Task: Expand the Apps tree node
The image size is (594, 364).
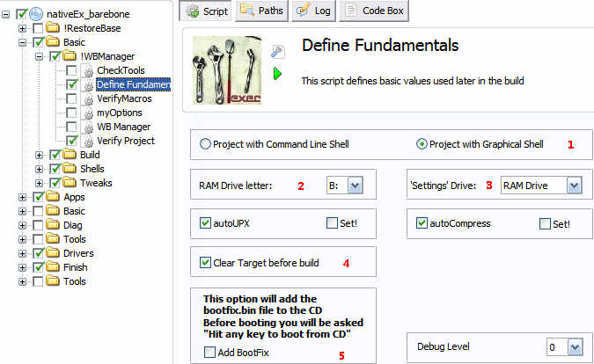Action: (22, 197)
